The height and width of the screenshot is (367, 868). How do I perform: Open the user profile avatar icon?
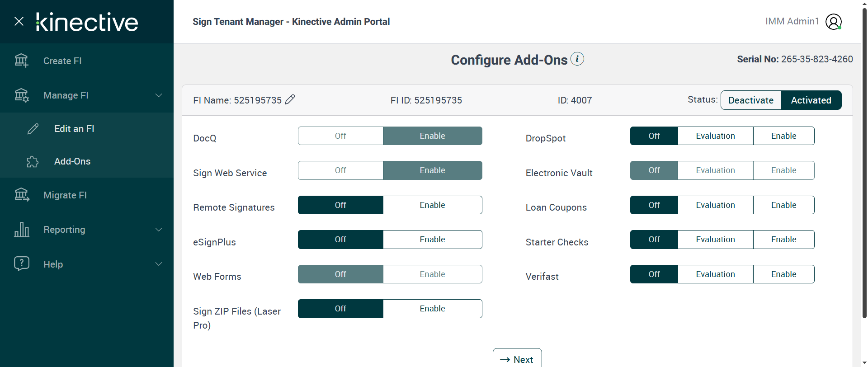pos(833,21)
